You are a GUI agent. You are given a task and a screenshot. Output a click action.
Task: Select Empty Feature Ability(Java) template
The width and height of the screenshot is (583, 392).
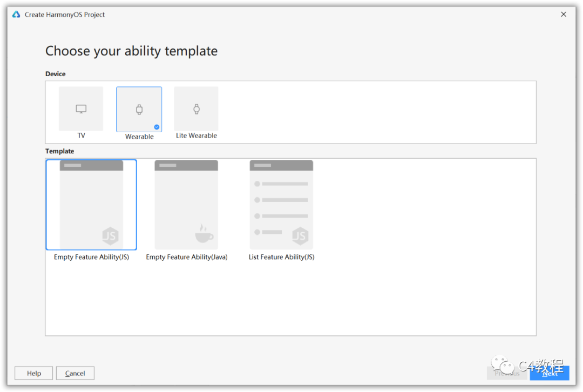coord(186,205)
